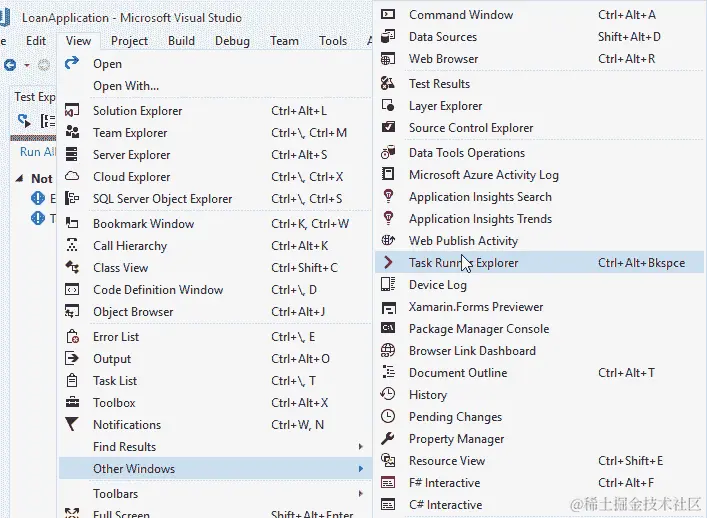
Task: Click the Open menu item
Action: pos(215,64)
